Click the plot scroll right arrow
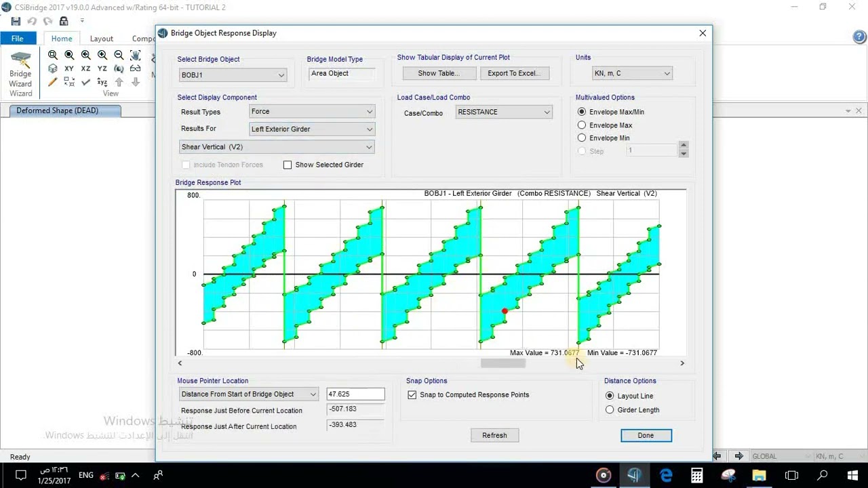Screen dimensions: 868x488 pyautogui.click(x=682, y=363)
